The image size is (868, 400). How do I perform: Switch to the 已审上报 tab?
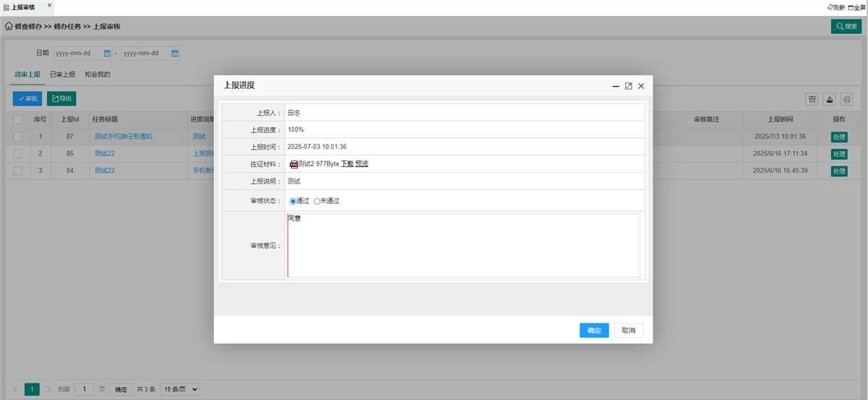(62, 75)
